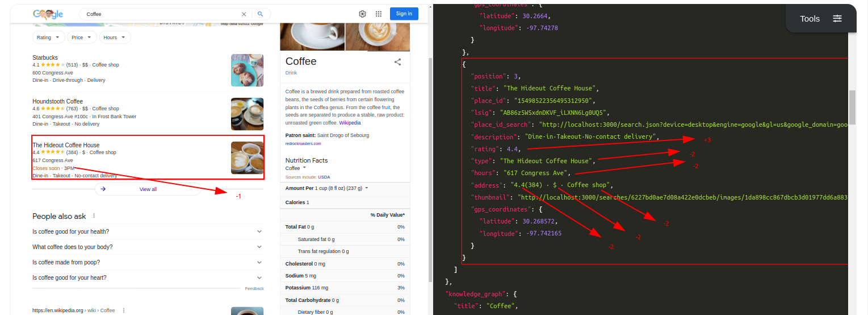
Task: Clear the Coffee search query
Action: tap(244, 14)
